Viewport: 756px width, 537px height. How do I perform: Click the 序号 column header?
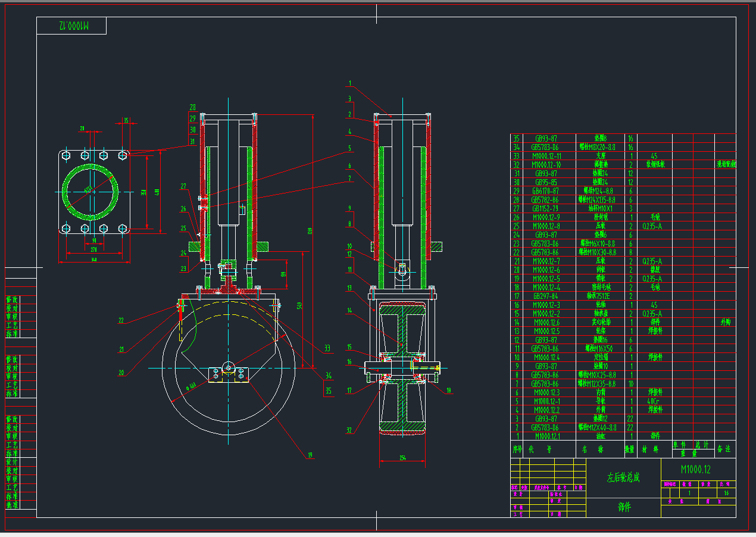coord(517,449)
